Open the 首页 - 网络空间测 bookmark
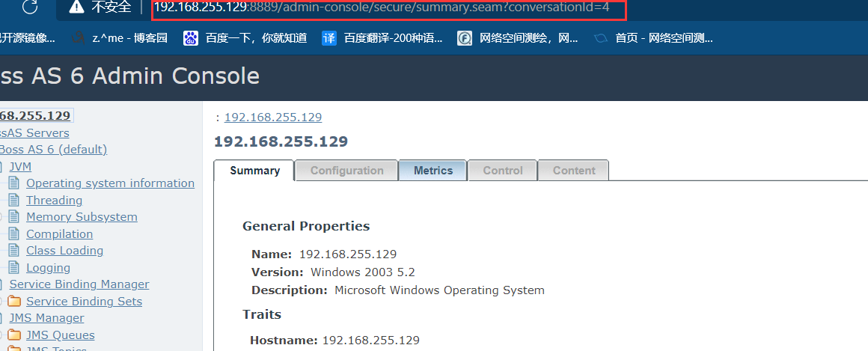The width and height of the screenshot is (868, 351). point(653,38)
